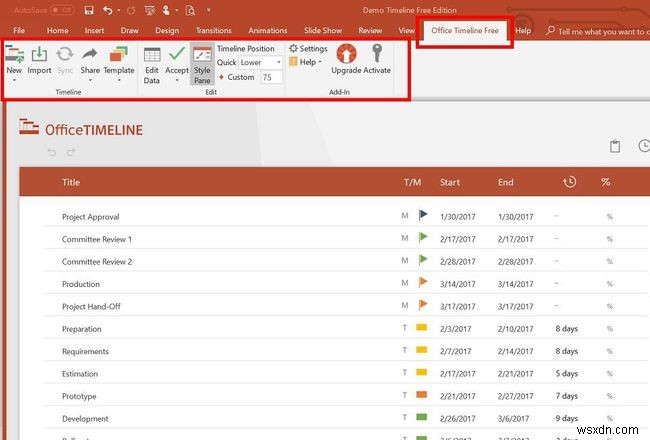Viewport: 650px width, 440px height.
Task: Switch to the Insert tab
Action: pyautogui.click(x=94, y=30)
